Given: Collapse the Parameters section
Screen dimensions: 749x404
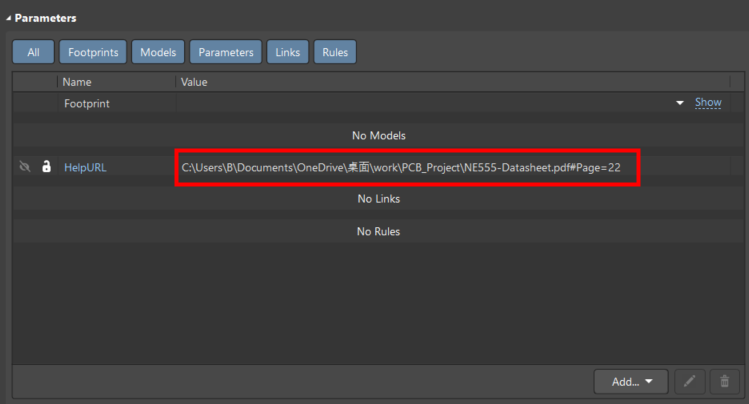Looking at the screenshot, I should coord(9,18).
